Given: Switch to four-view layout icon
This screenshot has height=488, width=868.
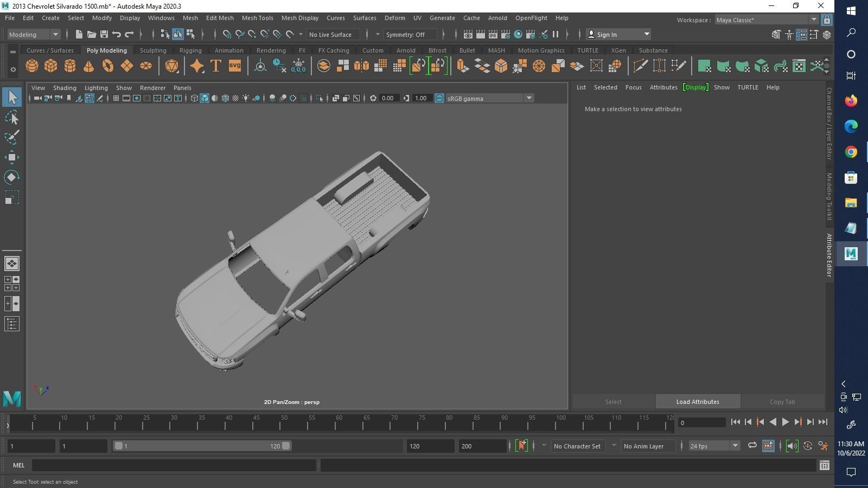Looking at the screenshot, I should tap(12, 284).
